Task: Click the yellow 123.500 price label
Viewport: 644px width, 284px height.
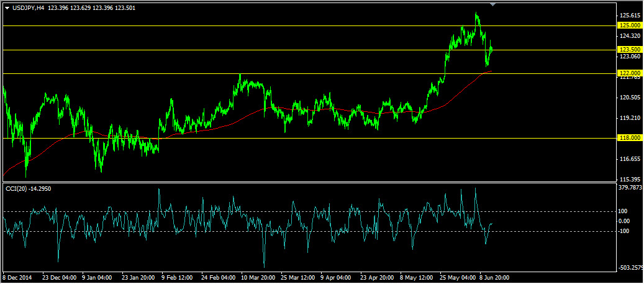Action: [630, 49]
